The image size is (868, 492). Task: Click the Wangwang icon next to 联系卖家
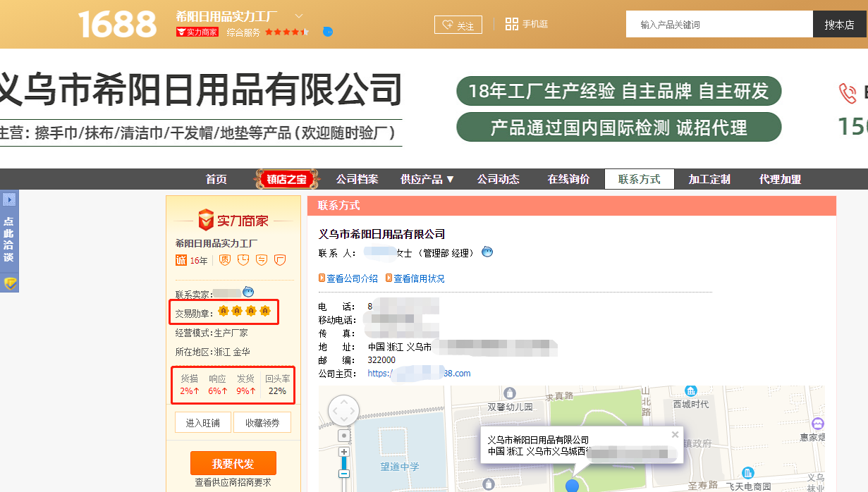tap(248, 292)
